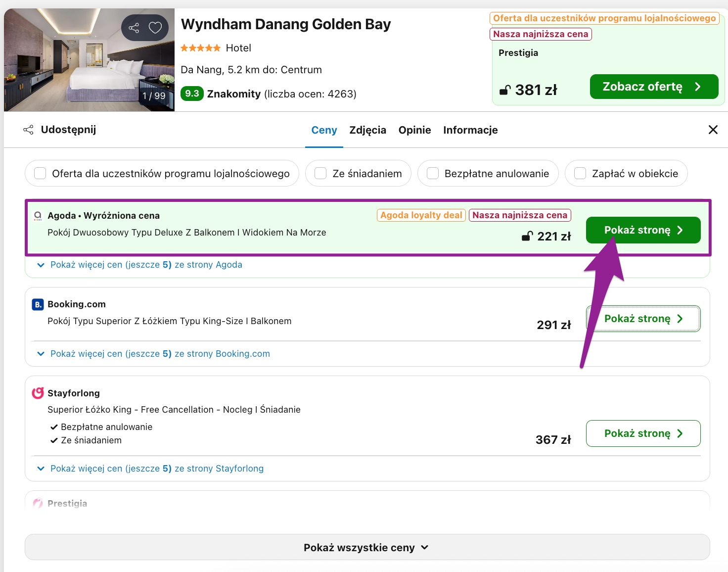
Task: Click Ze śniadaniem under Stayforlong
Action: pos(91,440)
